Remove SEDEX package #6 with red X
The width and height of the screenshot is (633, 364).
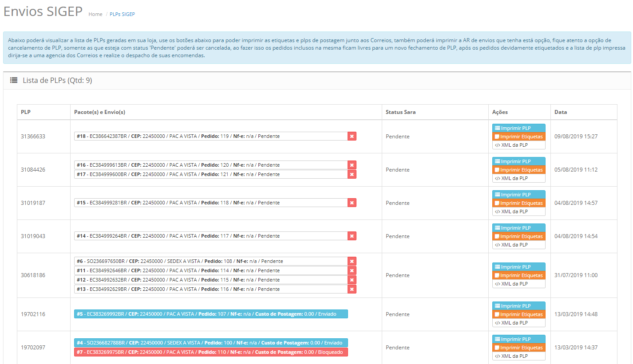coord(352,262)
